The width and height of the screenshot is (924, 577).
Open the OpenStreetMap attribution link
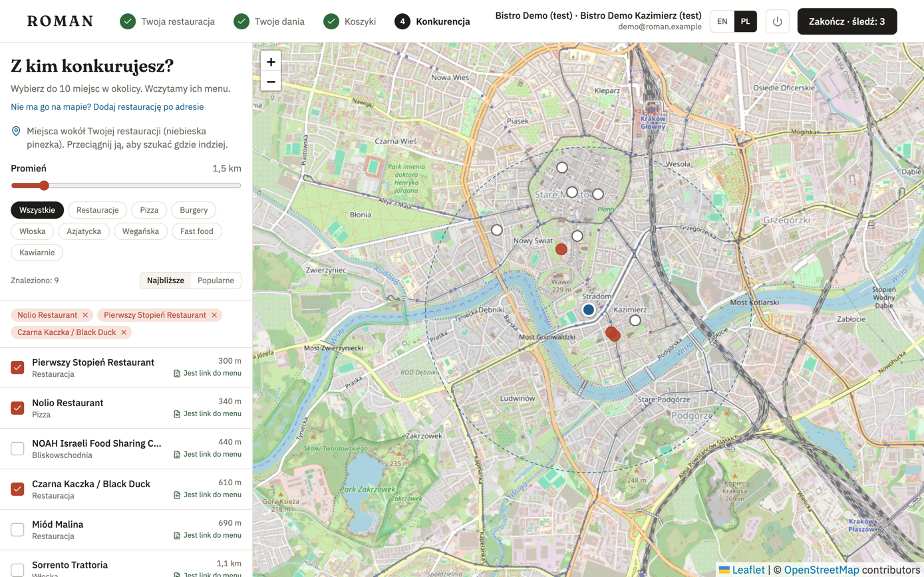click(x=822, y=570)
